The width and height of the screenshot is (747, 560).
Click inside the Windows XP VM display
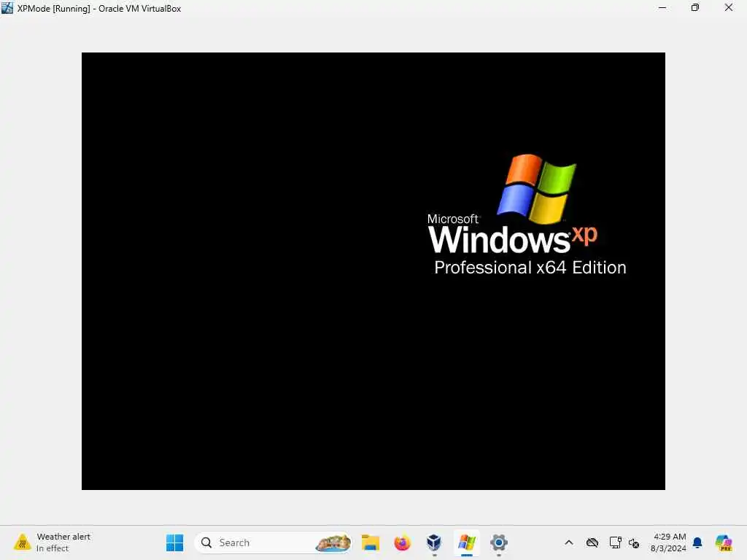tap(373, 271)
